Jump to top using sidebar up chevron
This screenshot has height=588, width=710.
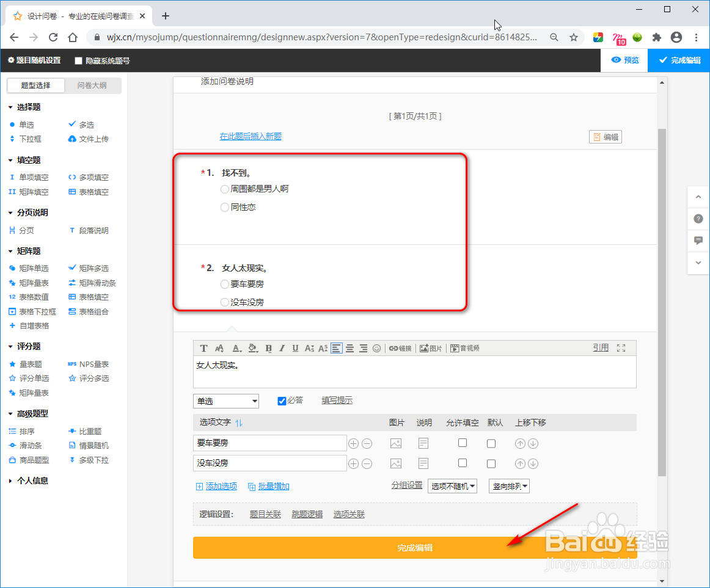tap(698, 197)
